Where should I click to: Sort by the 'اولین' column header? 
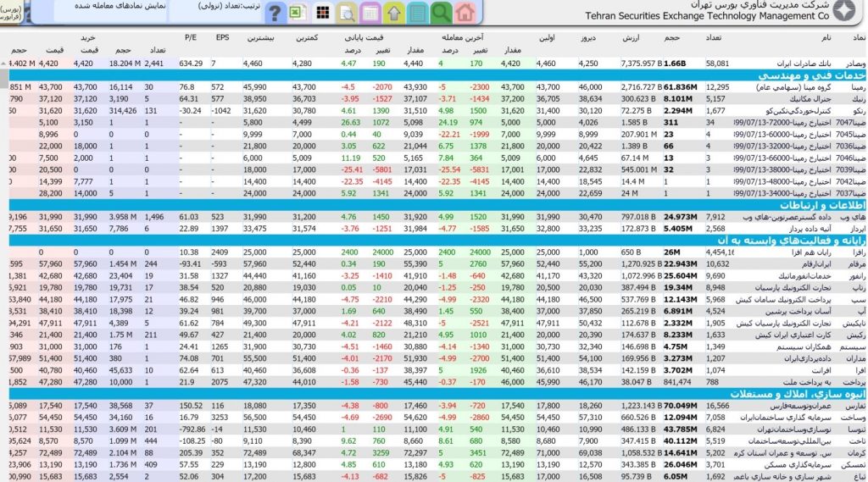coord(547,37)
